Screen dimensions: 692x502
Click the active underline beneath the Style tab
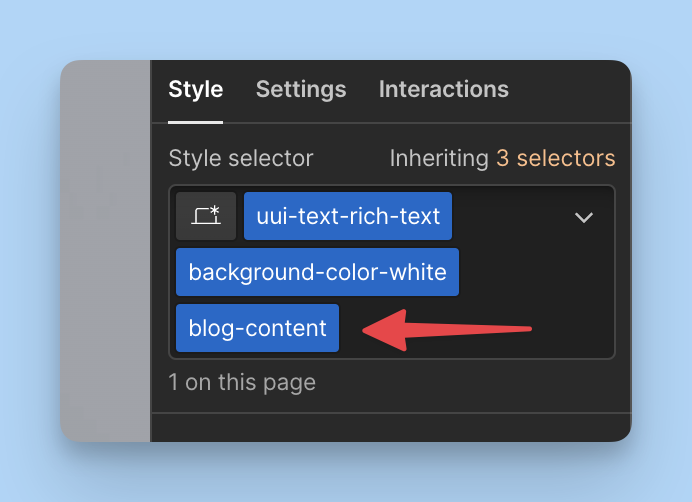tap(195, 121)
